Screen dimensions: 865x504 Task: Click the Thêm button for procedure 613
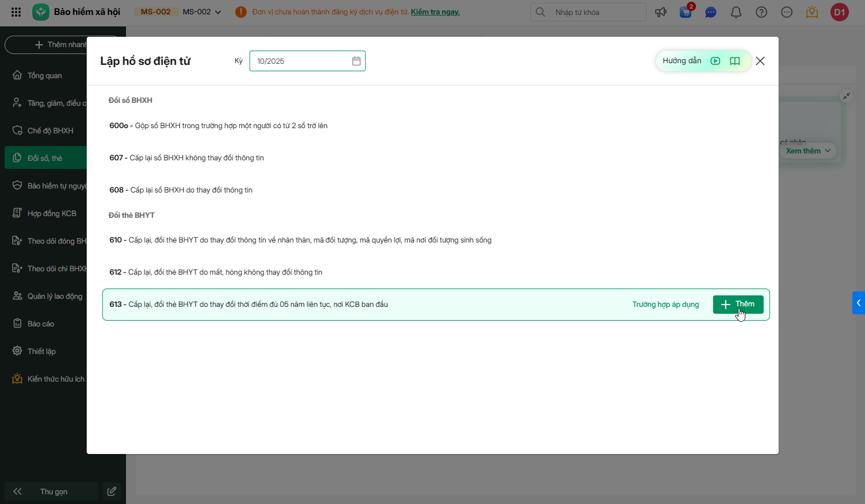pos(738,305)
